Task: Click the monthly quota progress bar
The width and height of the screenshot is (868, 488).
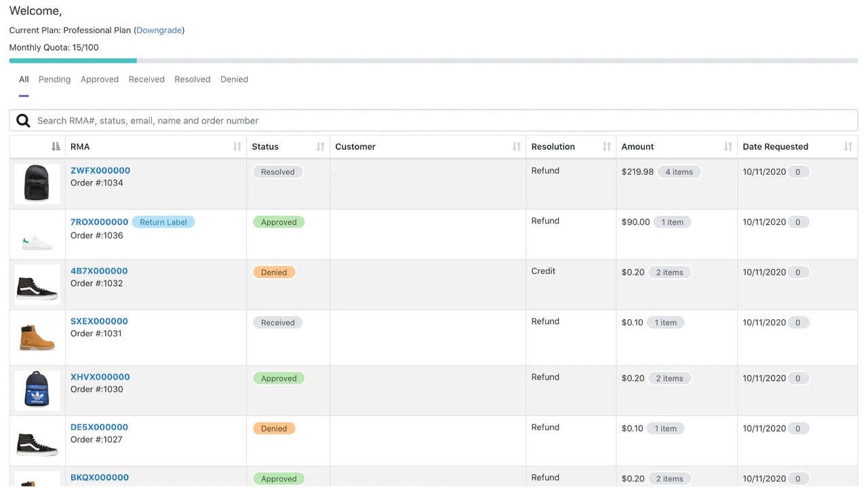Action: pos(433,61)
